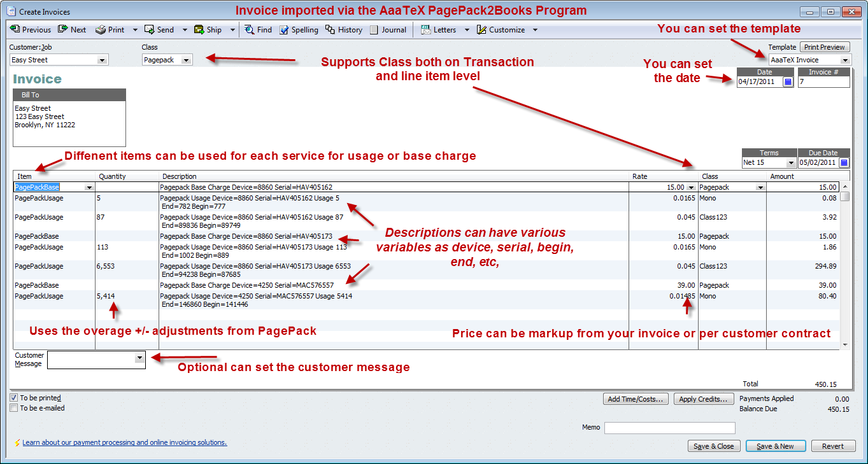The width and height of the screenshot is (868, 464).
Task: Click Apply Credits button
Action: 703,399
